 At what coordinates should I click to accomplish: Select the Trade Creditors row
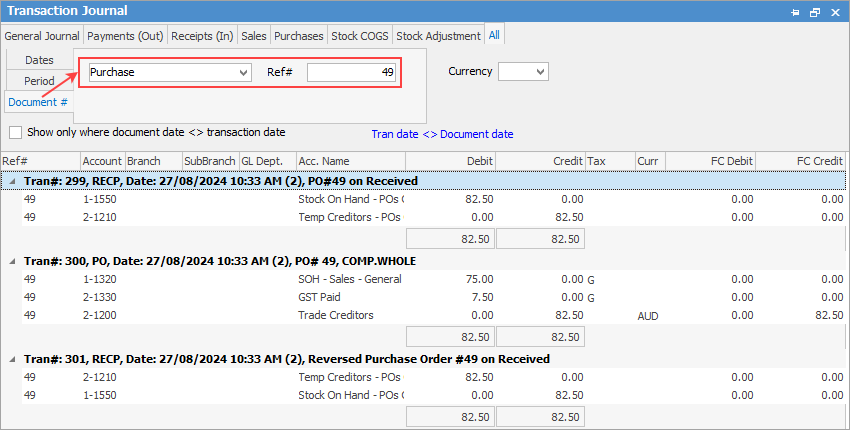336,315
